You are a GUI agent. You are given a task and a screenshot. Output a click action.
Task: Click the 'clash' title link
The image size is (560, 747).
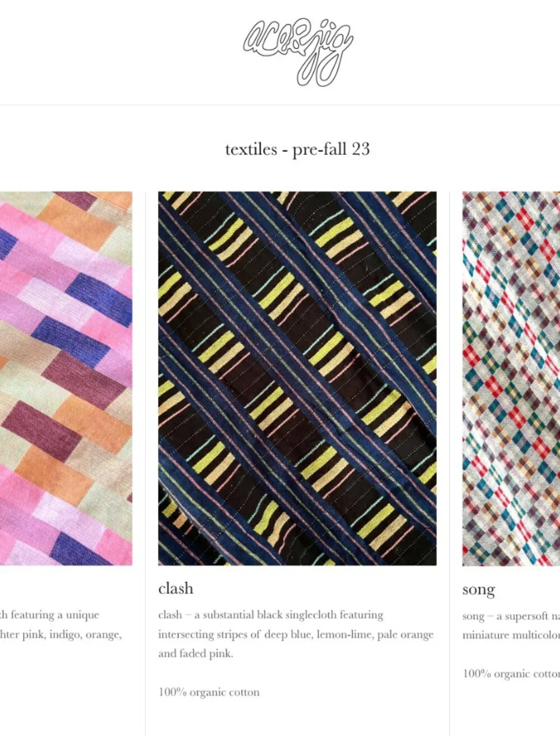pos(176,588)
